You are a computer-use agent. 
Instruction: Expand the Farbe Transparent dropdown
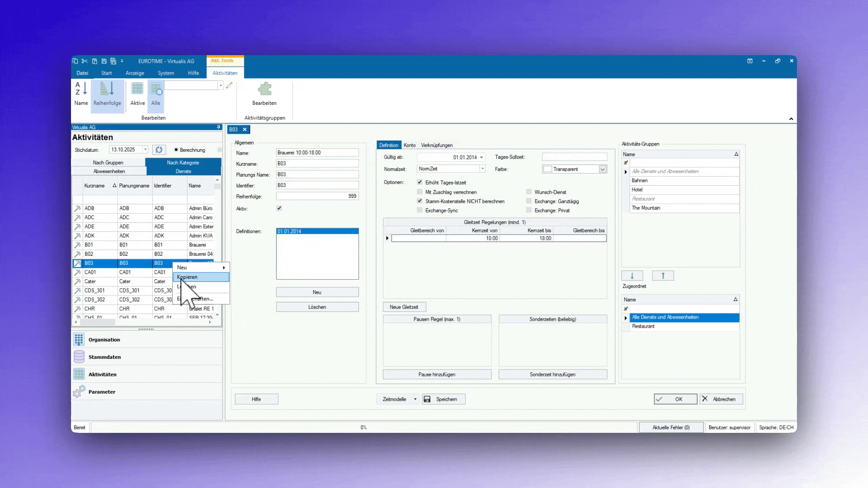(602, 169)
